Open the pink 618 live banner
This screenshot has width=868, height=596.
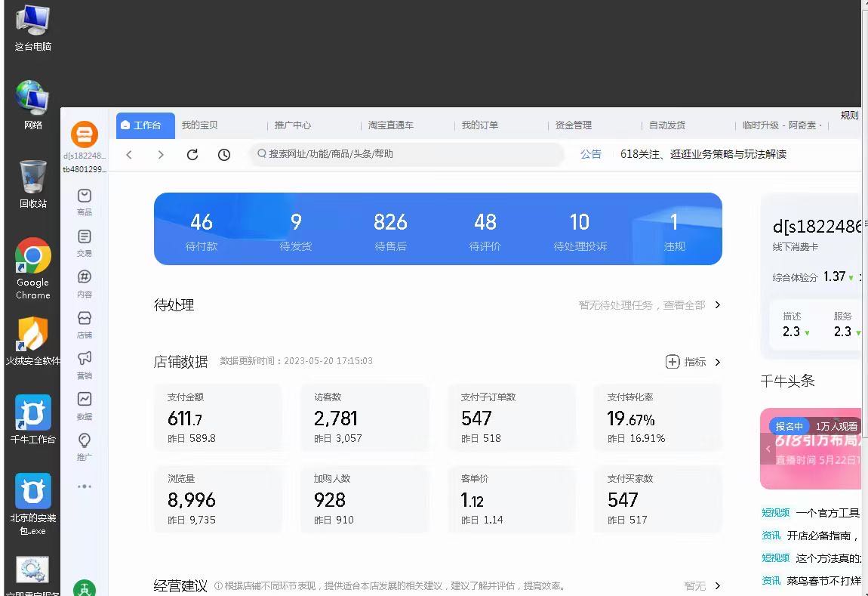[811, 449]
